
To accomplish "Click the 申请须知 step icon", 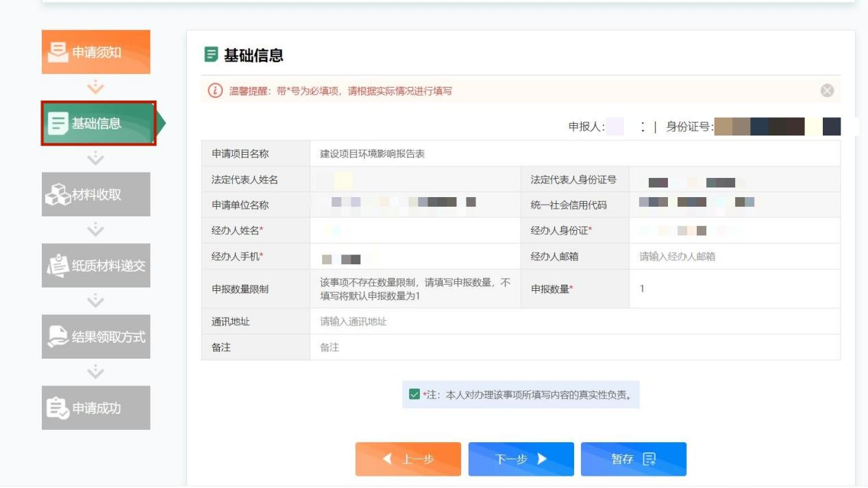I will (x=59, y=52).
